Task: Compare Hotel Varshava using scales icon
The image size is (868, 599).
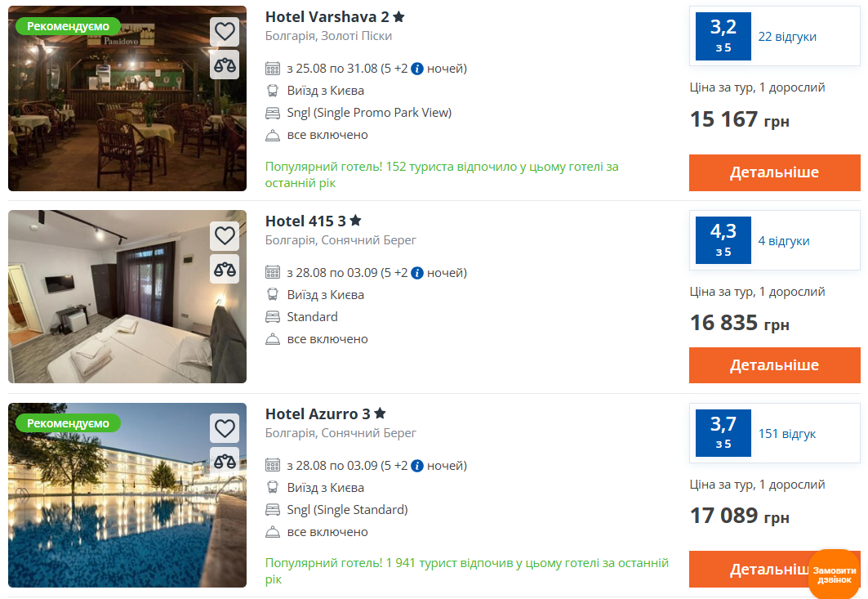Action: click(x=225, y=65)
